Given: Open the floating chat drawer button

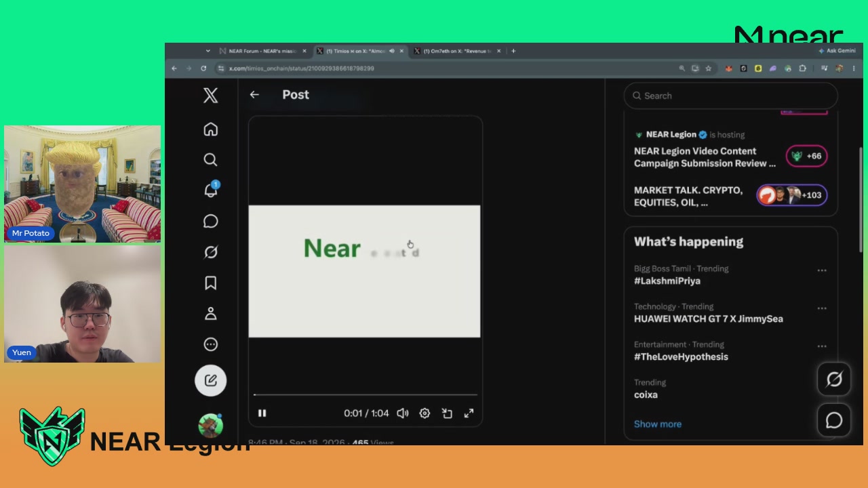Looking at the screenshot, I should (x=834, y=421).
